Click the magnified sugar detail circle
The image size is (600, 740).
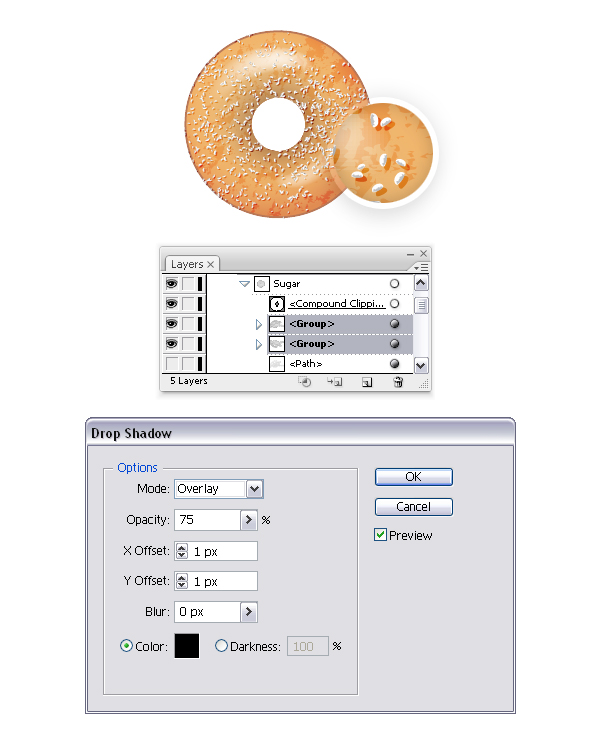click(383, 153)
